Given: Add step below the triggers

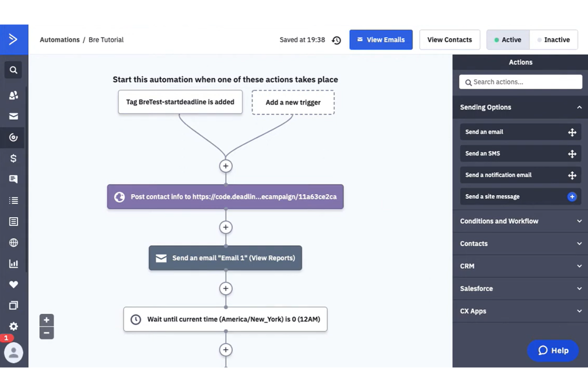Looking at the screenshot, I should coord(226,166).
